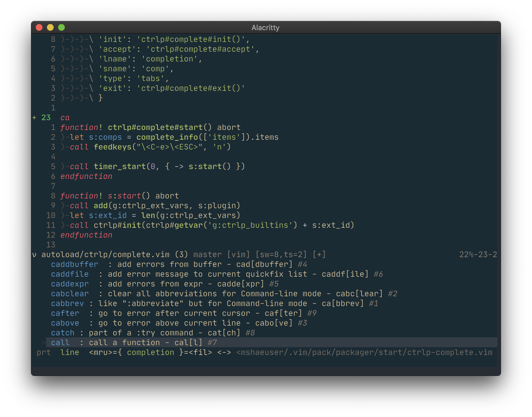Click the 'ca' text on current line 23

click(x=65, y=118)
